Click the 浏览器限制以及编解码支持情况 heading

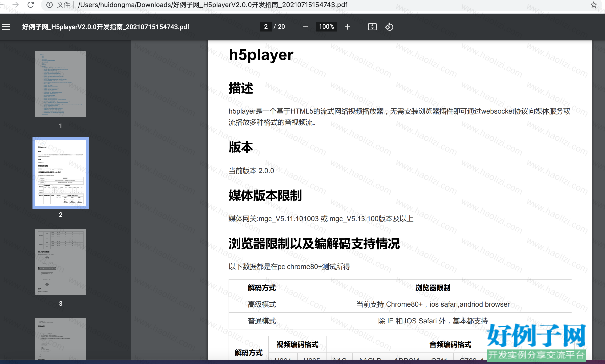click(314, 244)
